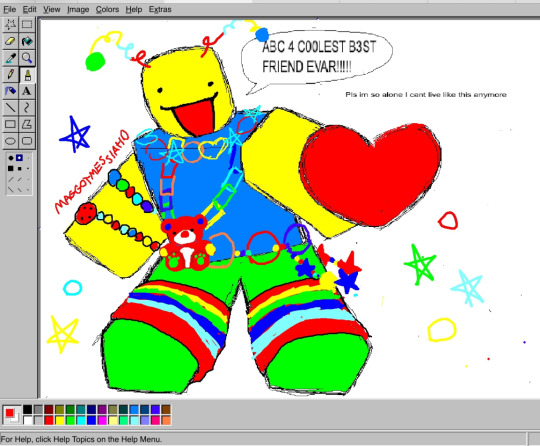Choose the small square brush tip
This screenshot has height=446, width=540.
point(28,168)
